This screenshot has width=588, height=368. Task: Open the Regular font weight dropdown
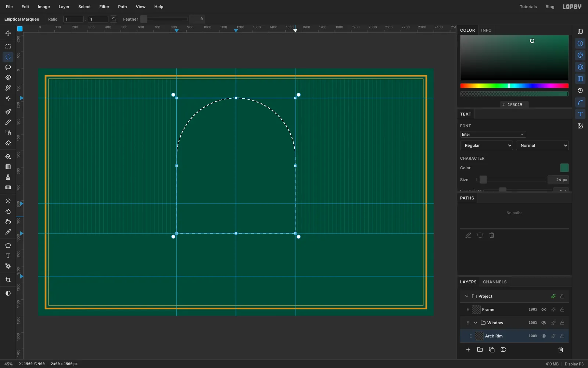click(487, 145)
